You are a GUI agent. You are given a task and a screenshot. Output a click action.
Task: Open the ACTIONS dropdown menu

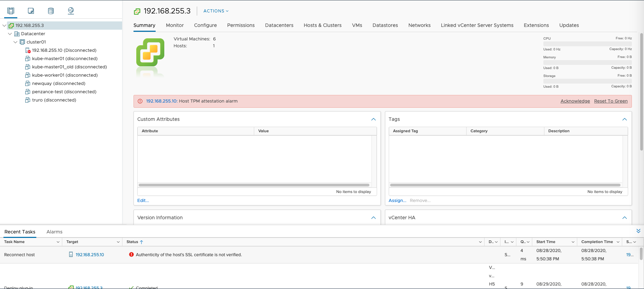(216, 11)
